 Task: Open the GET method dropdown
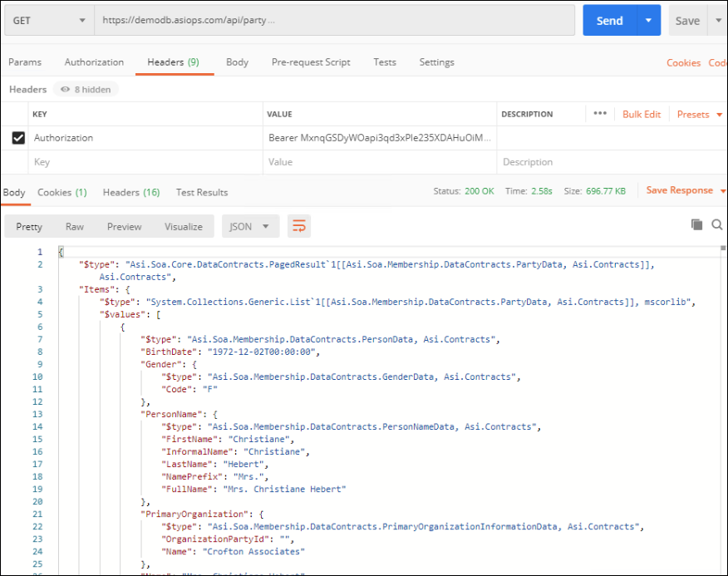(x=49, y=21)
